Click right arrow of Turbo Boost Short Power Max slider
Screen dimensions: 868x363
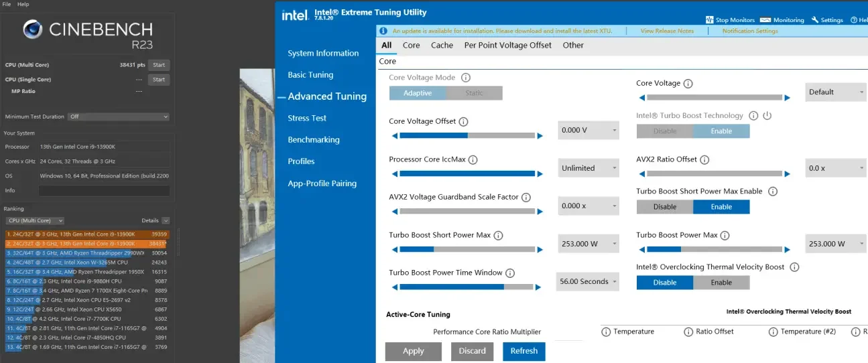[x=540, y=250]
